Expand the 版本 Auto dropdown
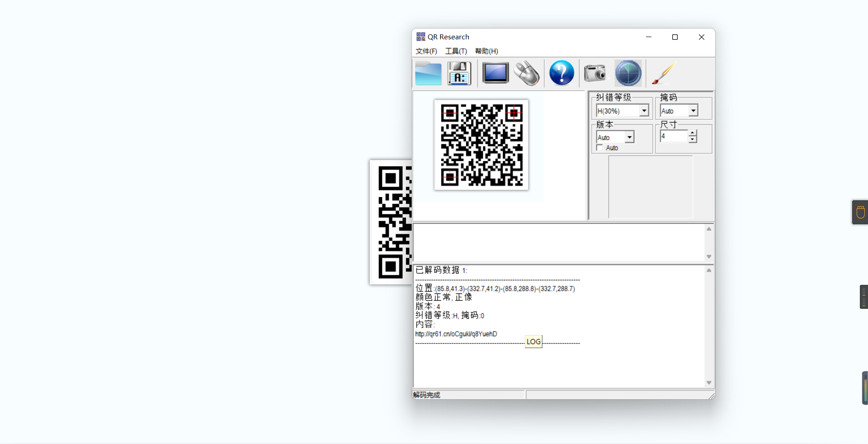Screen dimensions: 868x444 tap(629, 137)
